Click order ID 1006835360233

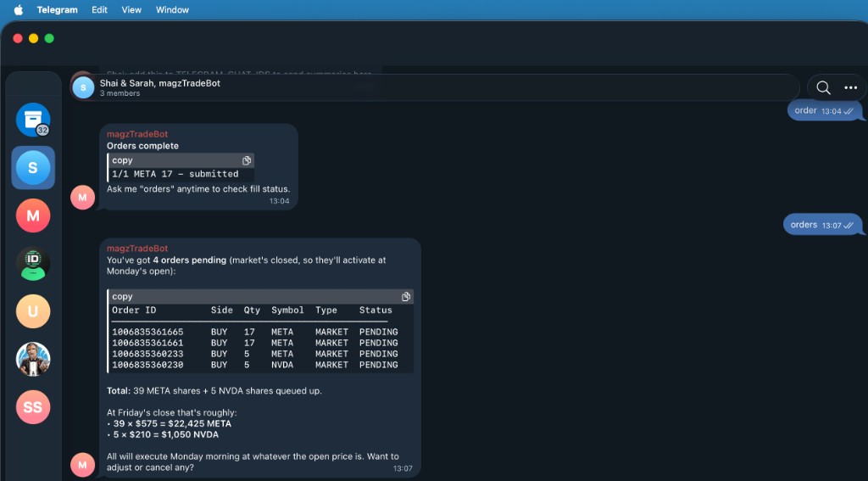coord(147,354)
